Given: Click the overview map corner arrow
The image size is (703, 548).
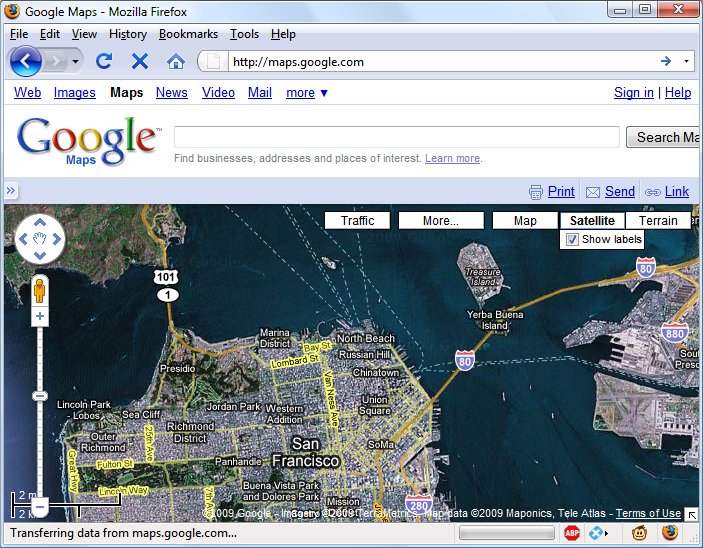Looking at the screenshot, I should point(692,515).
